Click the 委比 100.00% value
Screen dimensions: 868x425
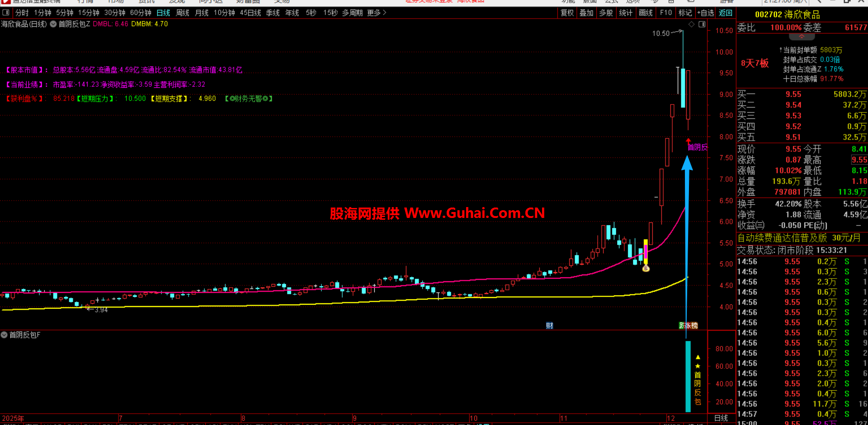786,28
